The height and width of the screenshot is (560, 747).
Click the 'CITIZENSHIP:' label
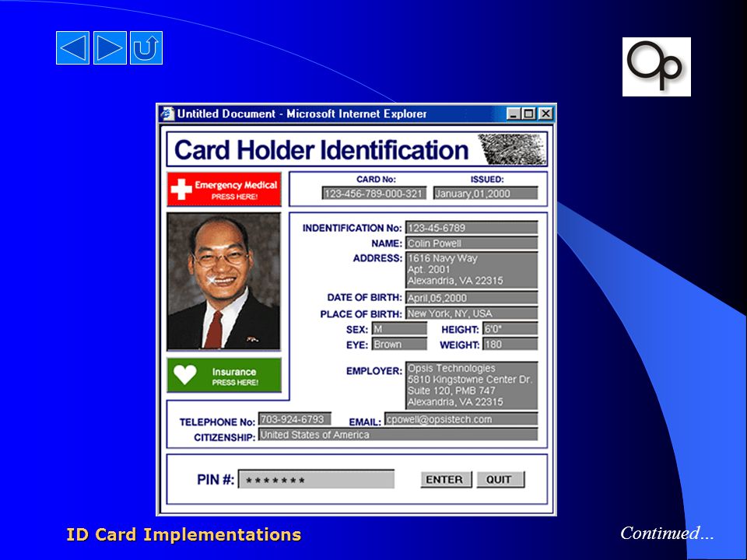click(224, 437)
